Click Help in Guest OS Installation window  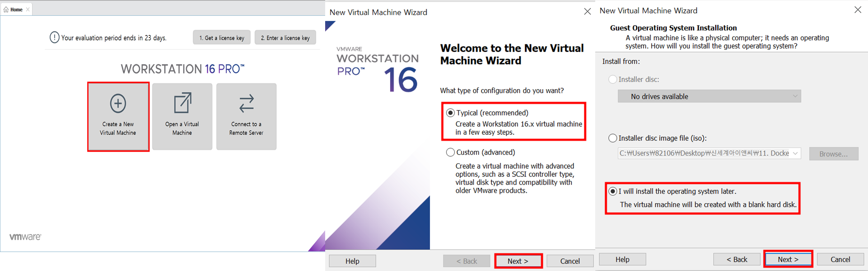pyautogui.click(x=622, y=259)
